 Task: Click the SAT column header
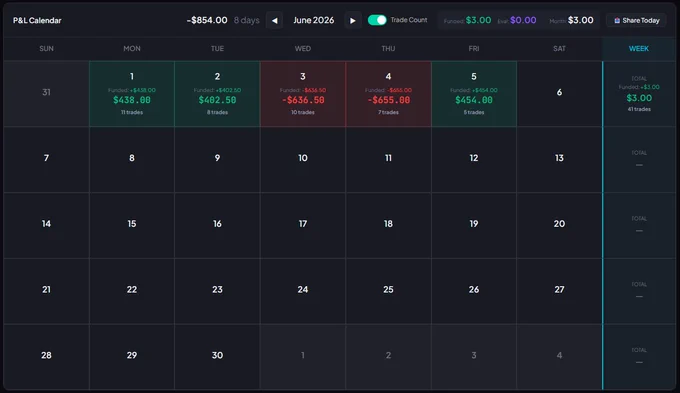pos(559,49)
